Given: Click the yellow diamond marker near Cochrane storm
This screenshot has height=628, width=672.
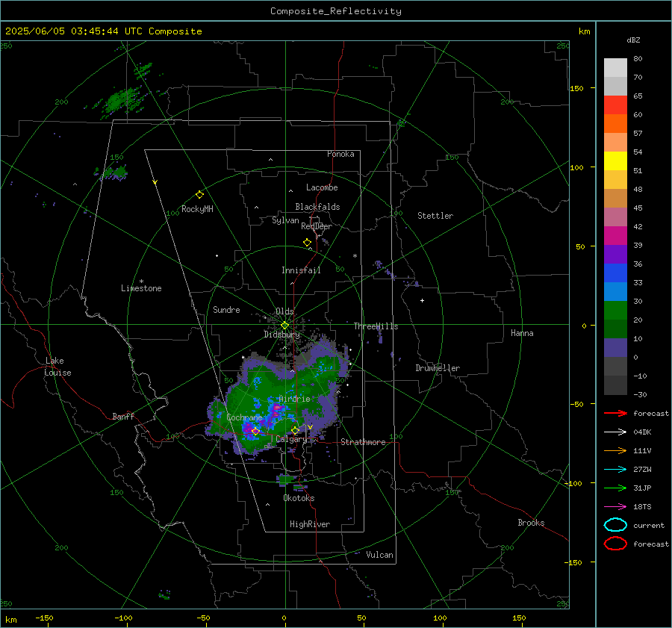Looking at the screenshot, I should 255,431.
